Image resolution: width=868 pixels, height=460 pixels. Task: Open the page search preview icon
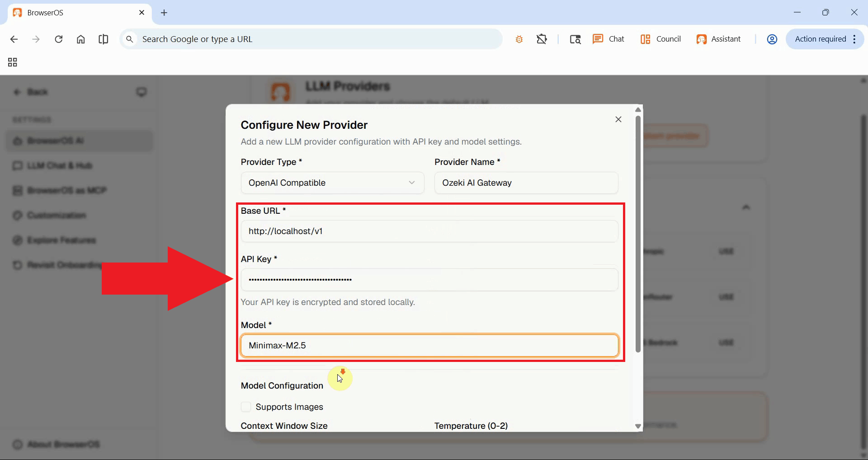[x=575, y=39]
